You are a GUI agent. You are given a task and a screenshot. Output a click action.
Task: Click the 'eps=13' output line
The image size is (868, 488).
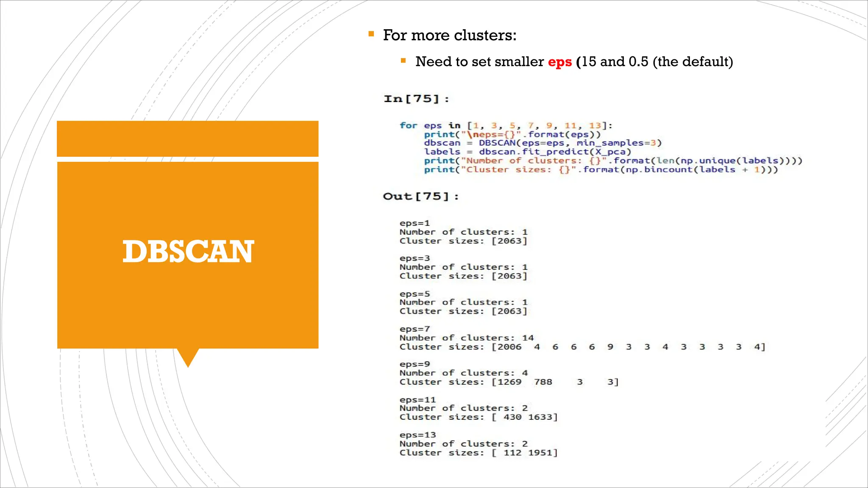click(x=418, y=435)
